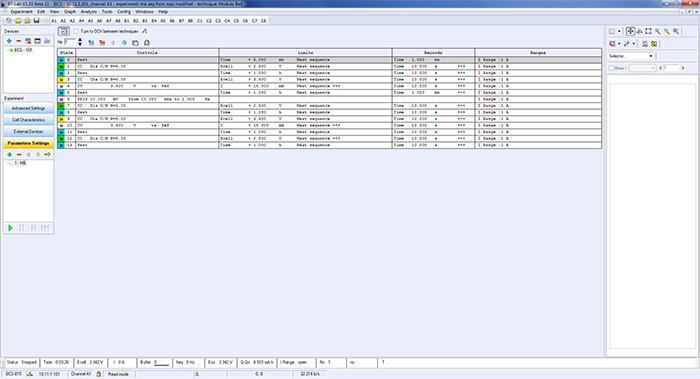The width and height of the screenshot is (700, 379).
Task: Start the experiment with green play button
Action: pyautogui.click(x=10, y=228)
